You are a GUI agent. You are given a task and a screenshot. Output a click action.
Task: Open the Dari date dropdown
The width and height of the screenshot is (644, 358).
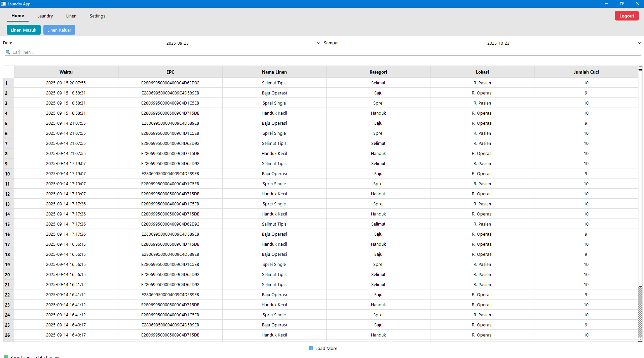[318, 43]
